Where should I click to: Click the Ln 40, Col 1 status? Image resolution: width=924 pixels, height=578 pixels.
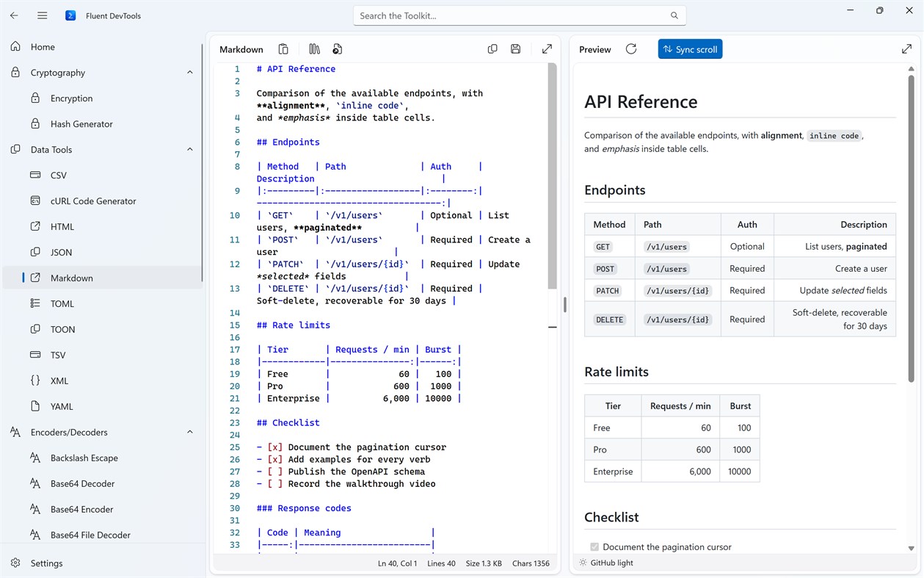tap(397, 563)
